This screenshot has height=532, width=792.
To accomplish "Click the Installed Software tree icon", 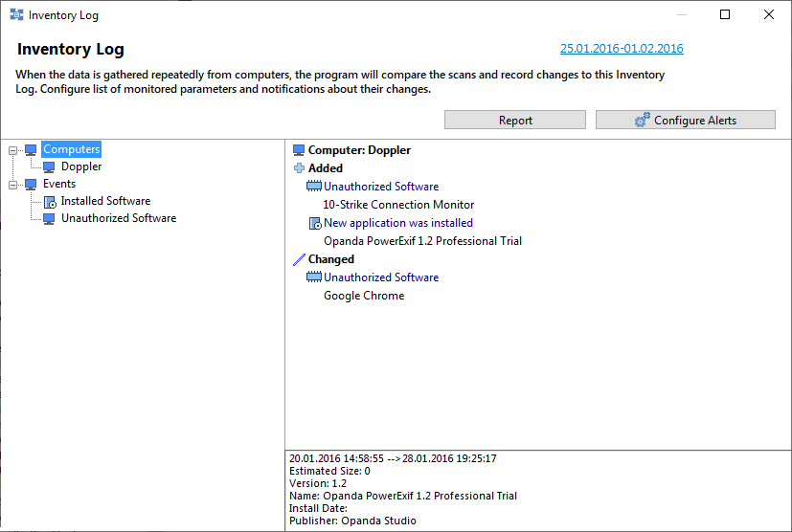I will (x=49, y=202).
